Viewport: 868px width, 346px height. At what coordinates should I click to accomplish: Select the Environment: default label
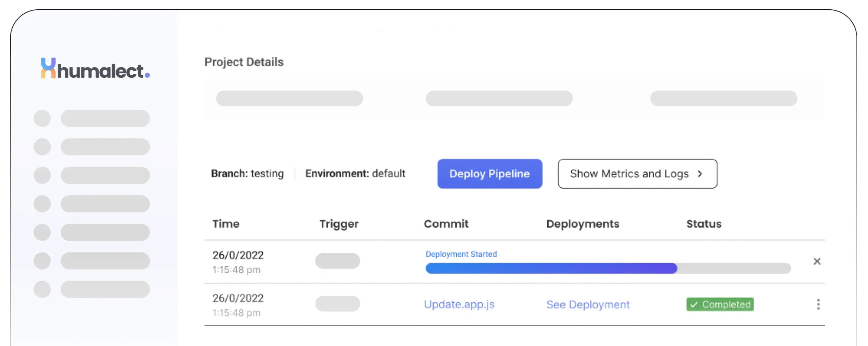355,174
